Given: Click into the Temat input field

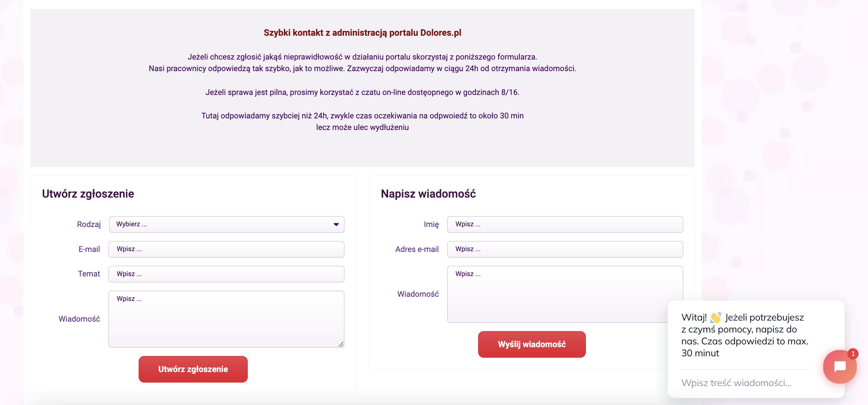Looking at the screenshot, I should [226, 274].
